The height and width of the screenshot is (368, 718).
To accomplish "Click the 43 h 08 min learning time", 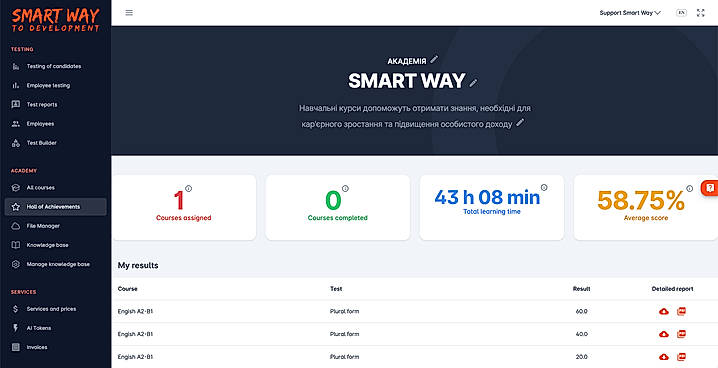I will [x=487, y=197].
